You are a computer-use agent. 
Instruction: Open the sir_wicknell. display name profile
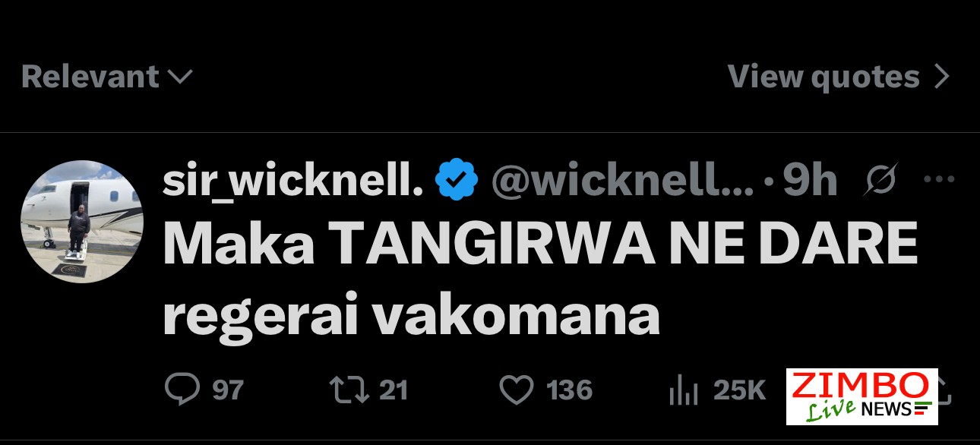pyautogui.click(x=292, y=181)
